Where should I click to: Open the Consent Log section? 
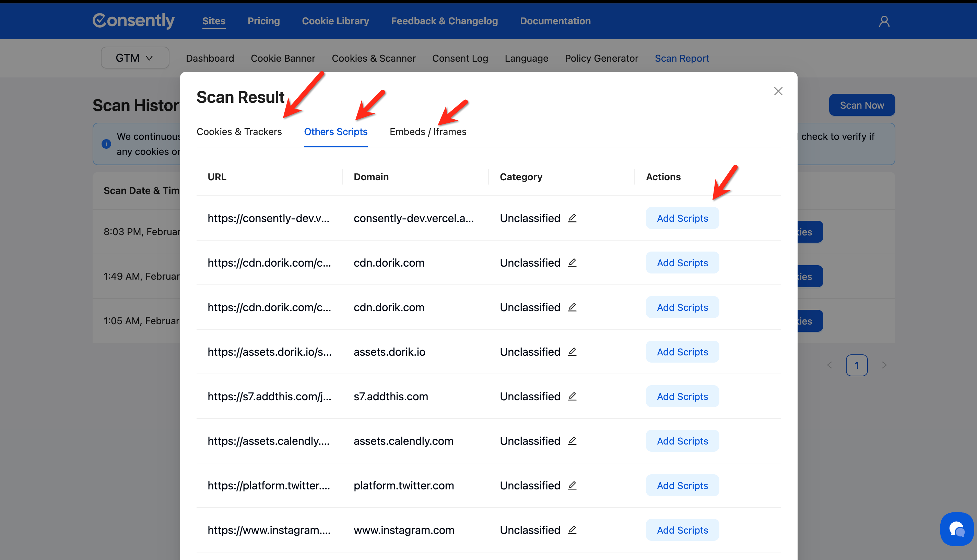click(460, 59)
